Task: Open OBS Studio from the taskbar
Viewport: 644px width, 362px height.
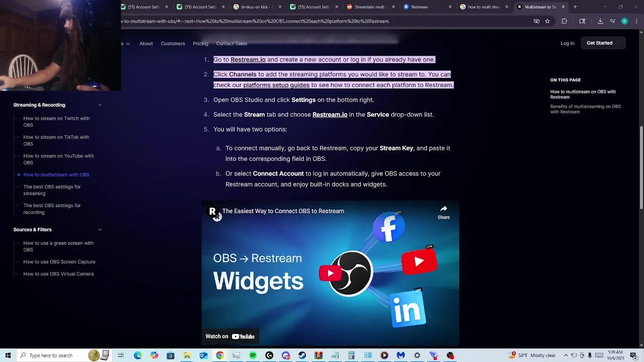Action: click(x=450, y=355)
